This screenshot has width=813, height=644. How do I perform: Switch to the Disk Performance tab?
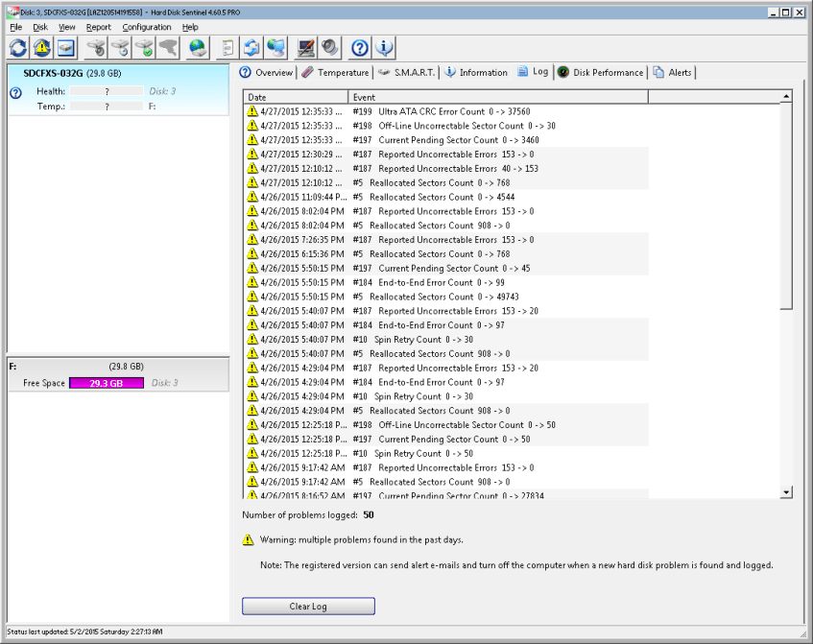pyautogui.click(x=601, y=72)
